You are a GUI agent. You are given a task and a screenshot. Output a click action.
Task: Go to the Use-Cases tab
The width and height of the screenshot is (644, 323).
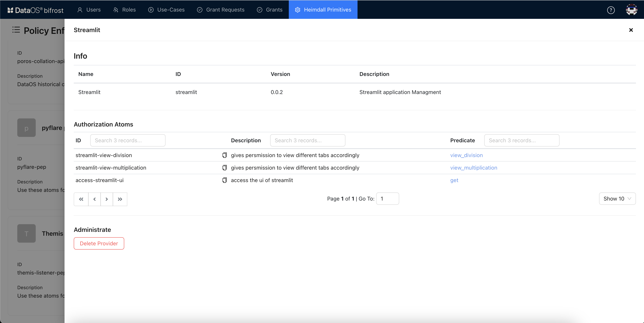(x=166, y=9)
